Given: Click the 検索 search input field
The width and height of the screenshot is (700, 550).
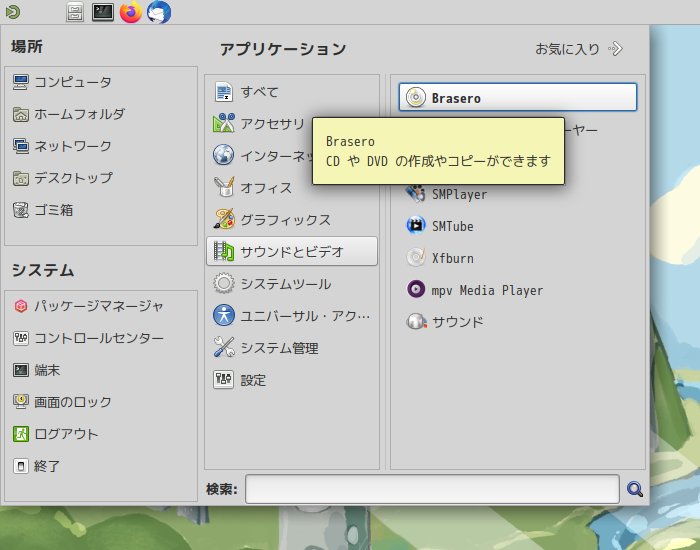Looking at the screenshot, I should tap(432, 489).
